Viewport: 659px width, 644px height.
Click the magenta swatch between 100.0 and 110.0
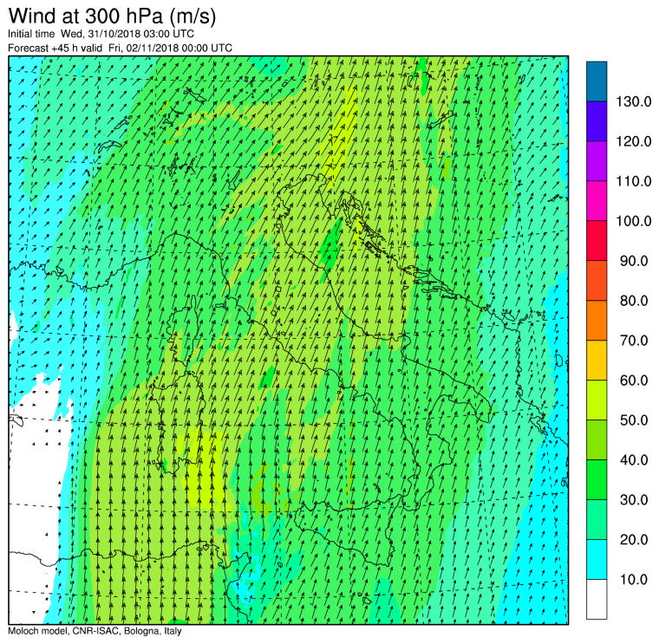(x=597, y=201)
